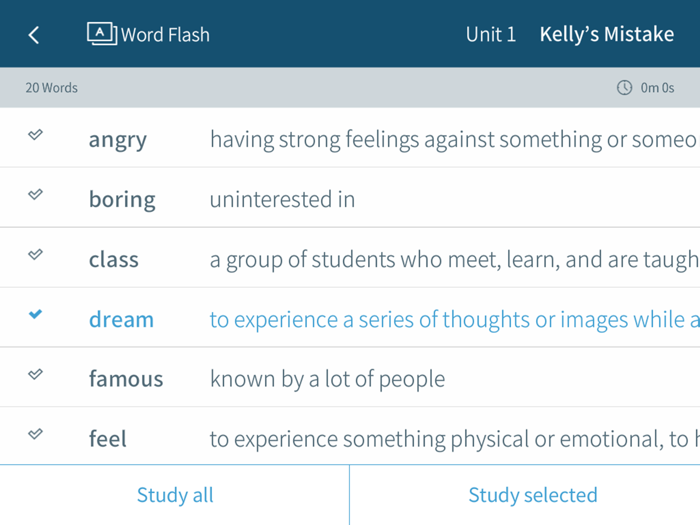Tap the back arrow icon
700x525 pixels.
coord(34,35)
